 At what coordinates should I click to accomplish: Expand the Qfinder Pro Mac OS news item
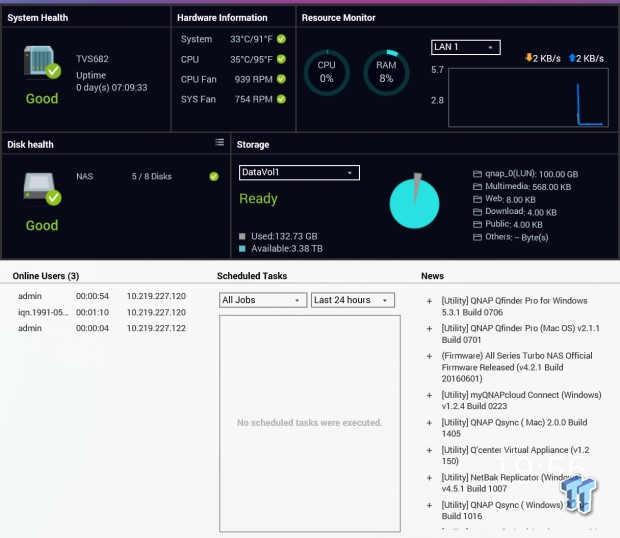[429, 329]
